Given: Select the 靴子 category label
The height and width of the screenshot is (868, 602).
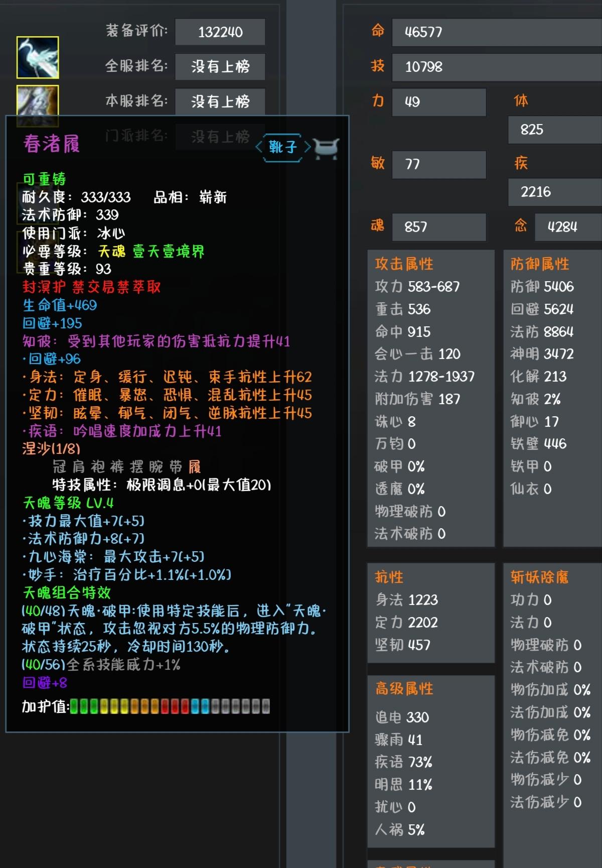Looking at the screenshot, I should (283, 147).
